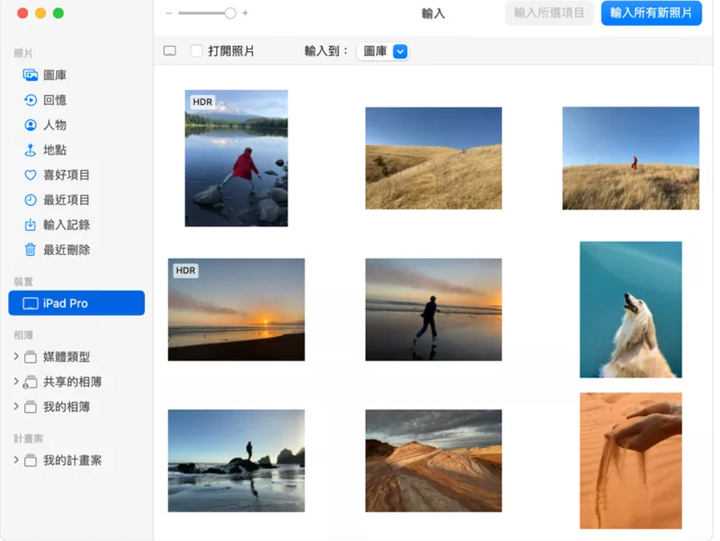Screen dimensions: 720x541
Task: Click the 共享的相簿 shared folder icon
Action: pos(30,382)
